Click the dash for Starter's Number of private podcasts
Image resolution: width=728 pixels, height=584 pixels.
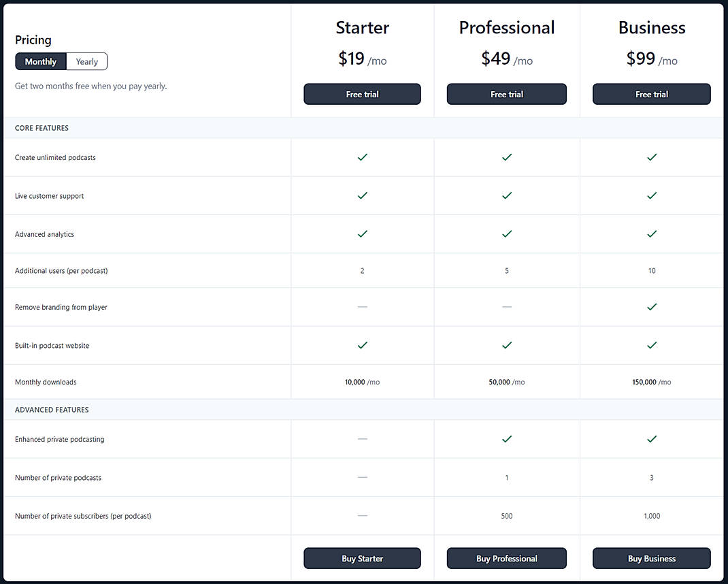(x=362, y=477)
